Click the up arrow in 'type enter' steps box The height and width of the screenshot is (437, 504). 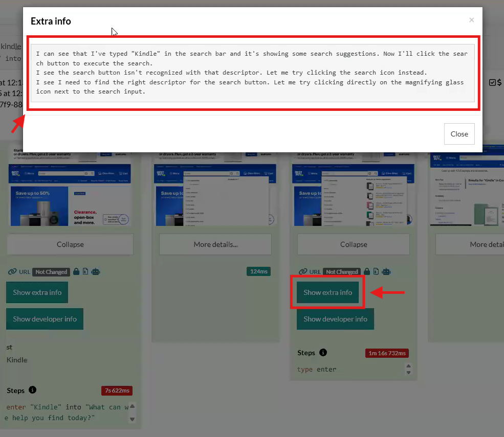(408, 366)
